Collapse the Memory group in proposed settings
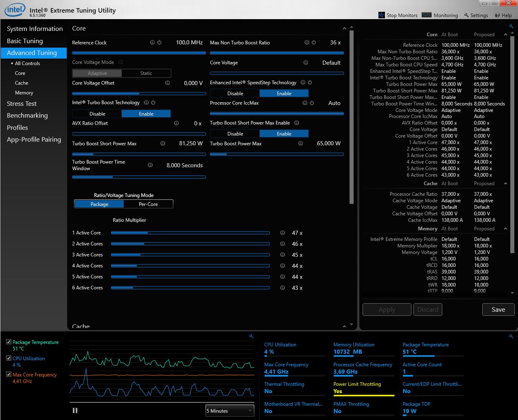 click(505, 229)
